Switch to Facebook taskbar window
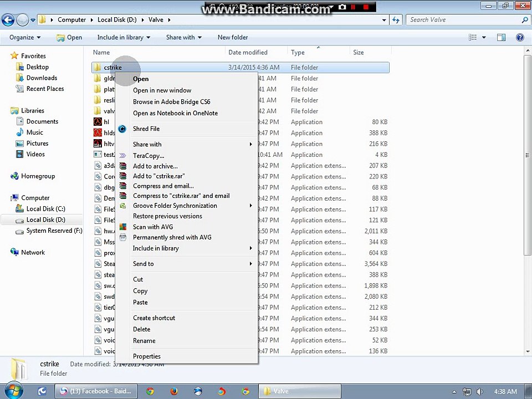532x399 pixels. (x=96, y=391)
